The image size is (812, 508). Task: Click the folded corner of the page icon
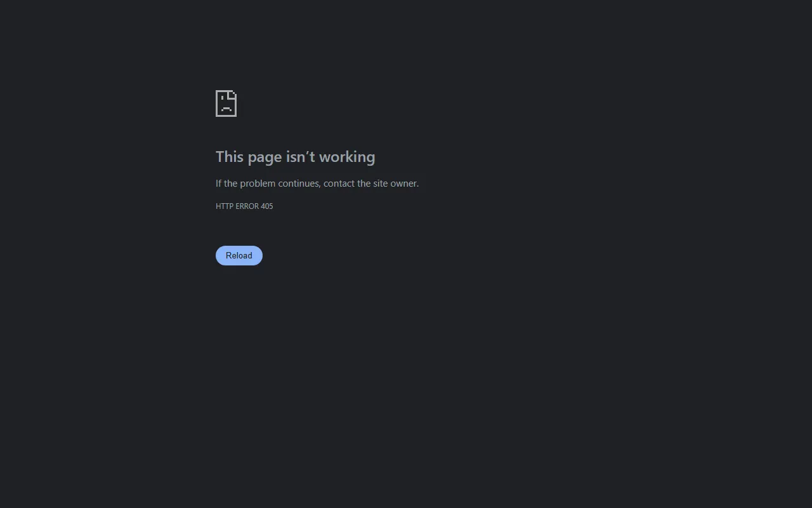(x=233, y=95)
